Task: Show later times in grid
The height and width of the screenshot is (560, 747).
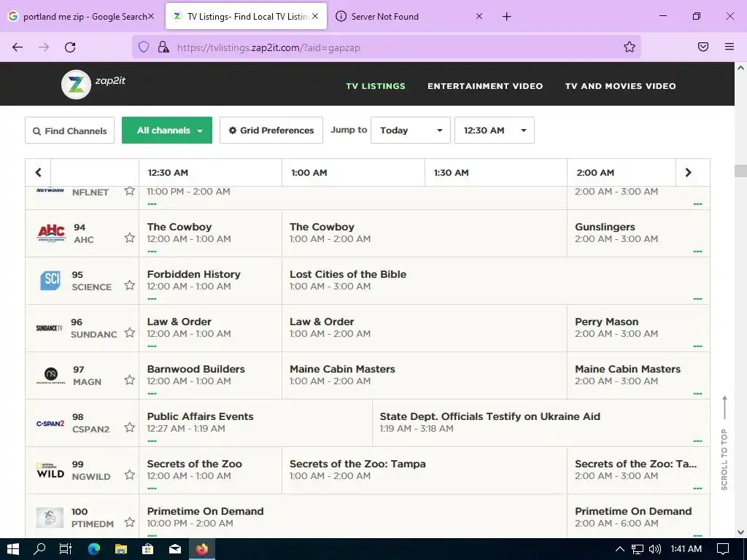Action: [689, 172]
